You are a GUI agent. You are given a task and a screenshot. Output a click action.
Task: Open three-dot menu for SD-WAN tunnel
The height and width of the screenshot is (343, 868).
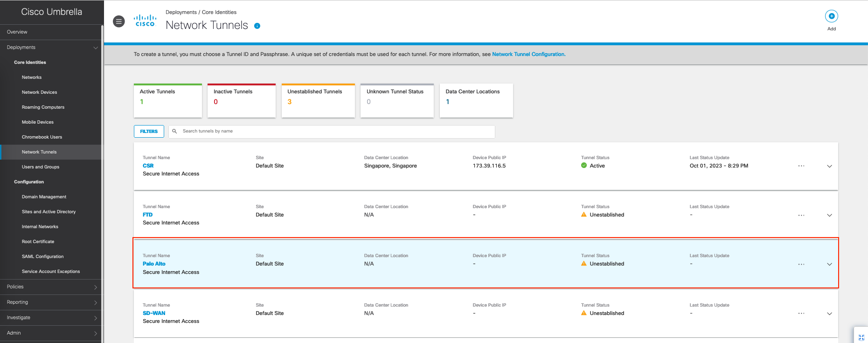point(801,314)
